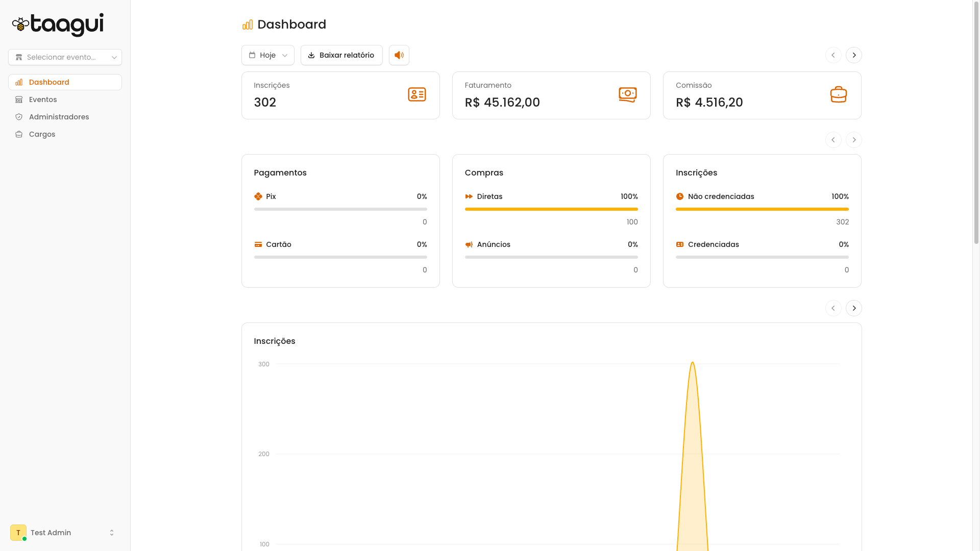Viewport: 980px width, 551px height.
Task: Click the Anúncios megaphone icon
Action: pyautogui.click(x=469, y=244)
